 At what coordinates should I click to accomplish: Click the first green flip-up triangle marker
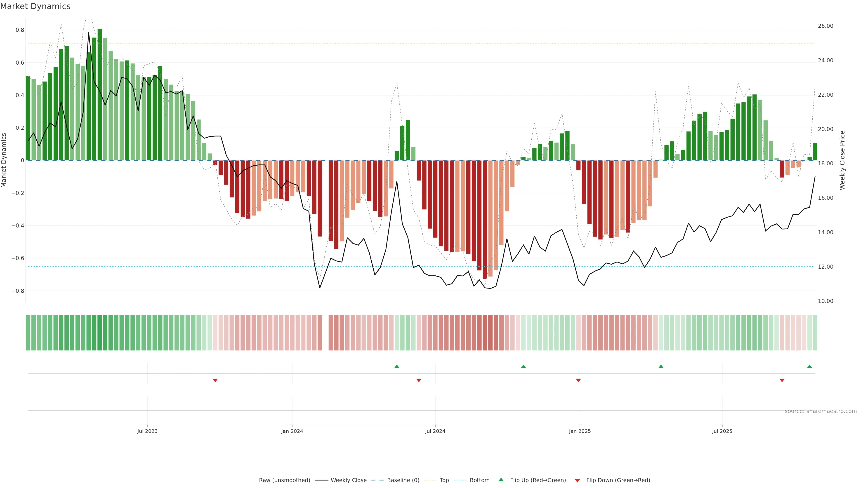pyautogui.click(x=397, y=366)
